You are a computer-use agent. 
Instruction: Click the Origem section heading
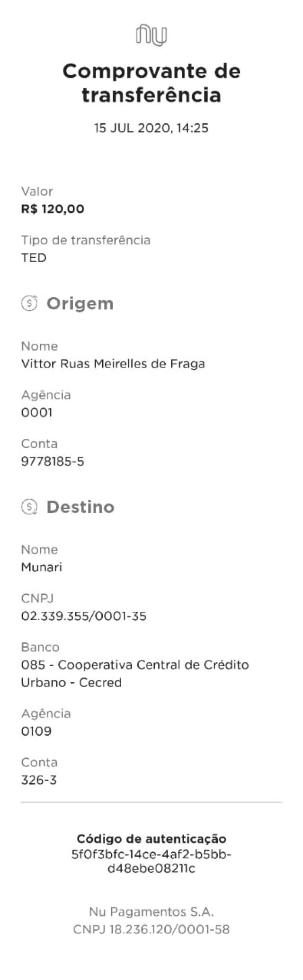click(x=80, y=304)
